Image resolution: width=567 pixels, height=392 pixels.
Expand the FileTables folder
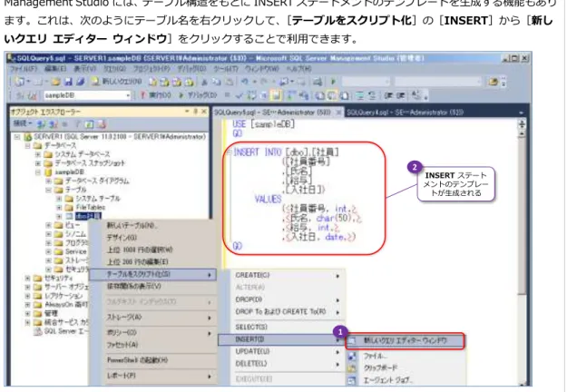point(59,208)
